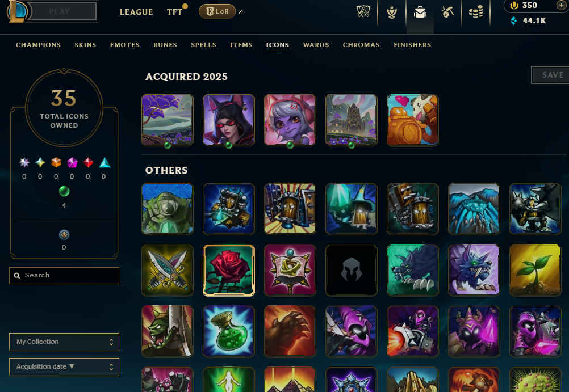569x392 pixels.
Task: Pick the crossed swords summoner icon
Action: point(168,270)
